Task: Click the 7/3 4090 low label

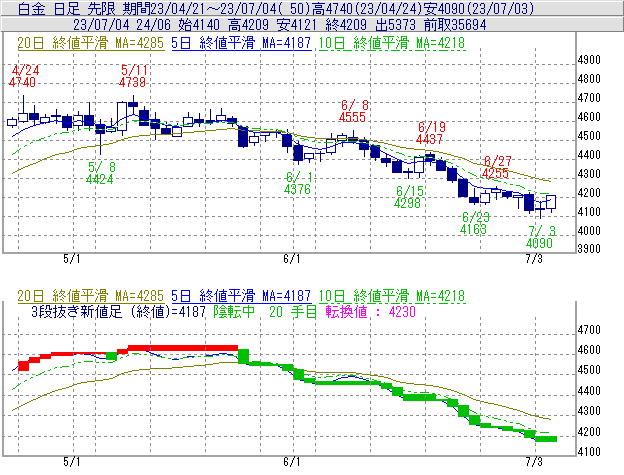Action: coord(540,237)
